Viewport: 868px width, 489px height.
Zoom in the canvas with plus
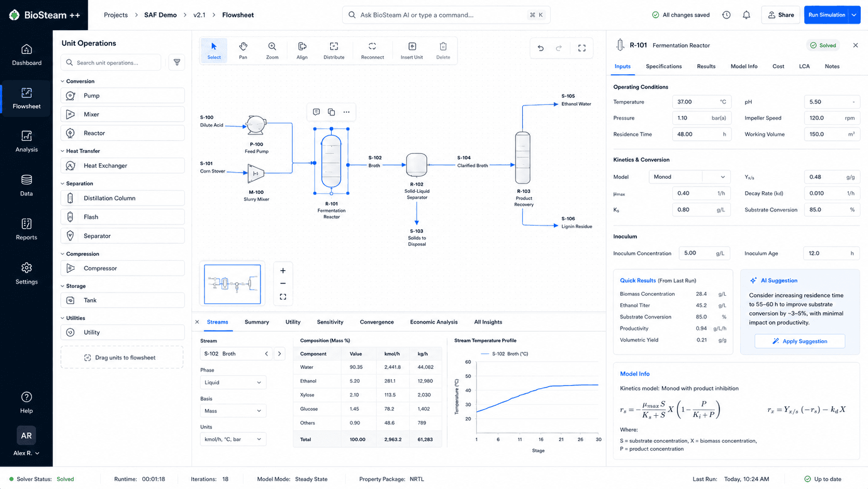coord(283,271)
